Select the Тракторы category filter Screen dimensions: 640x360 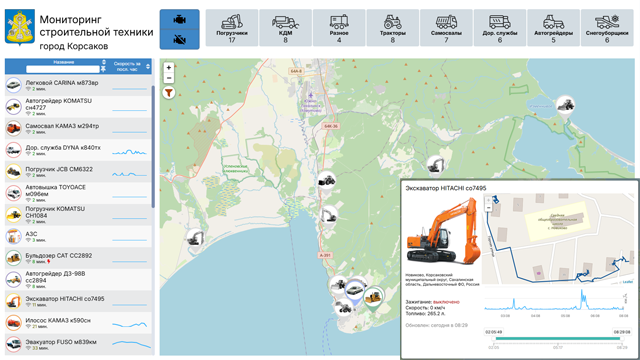click(393, 28)
